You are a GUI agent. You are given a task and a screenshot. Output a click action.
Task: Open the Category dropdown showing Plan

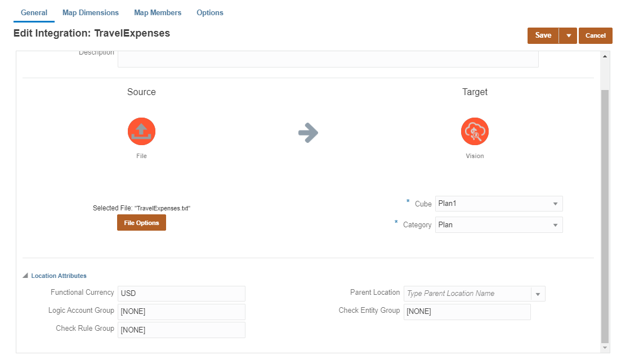555,224
